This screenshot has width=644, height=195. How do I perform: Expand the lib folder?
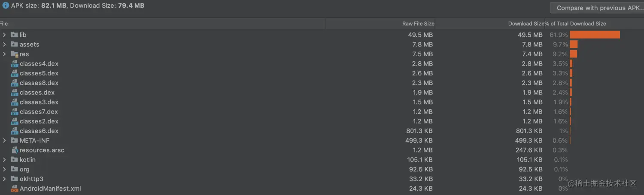pyautogui.click(x=4, y=35)
